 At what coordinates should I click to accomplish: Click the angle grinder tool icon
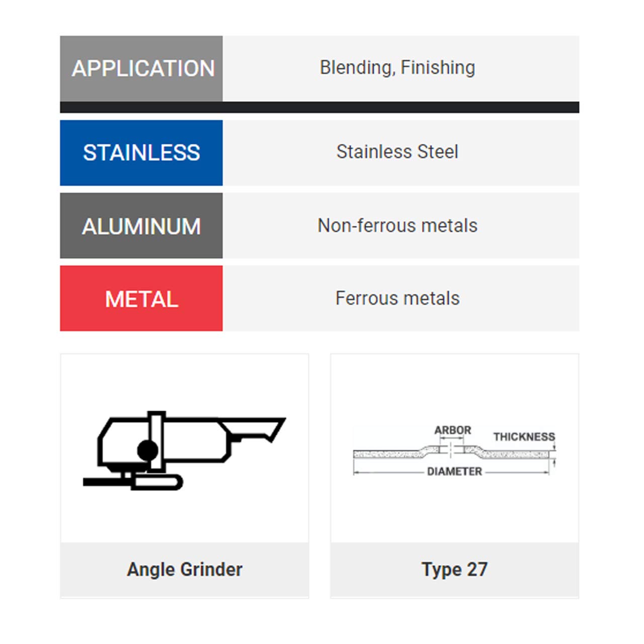point(184,450)
